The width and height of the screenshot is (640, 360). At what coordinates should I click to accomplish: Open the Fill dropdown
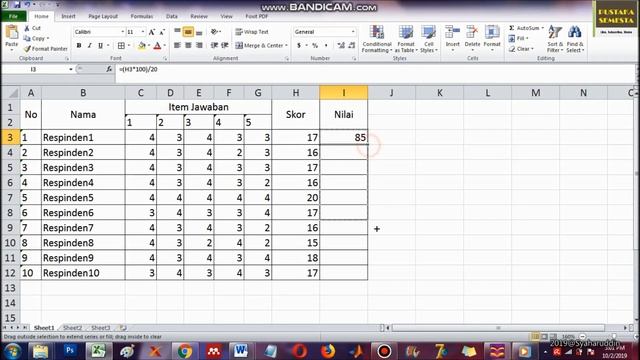(x=518, y=38)
